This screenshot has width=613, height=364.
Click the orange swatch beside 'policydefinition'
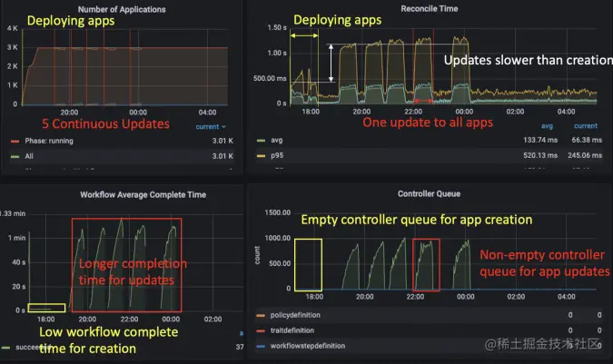click(x=261, y=315)
